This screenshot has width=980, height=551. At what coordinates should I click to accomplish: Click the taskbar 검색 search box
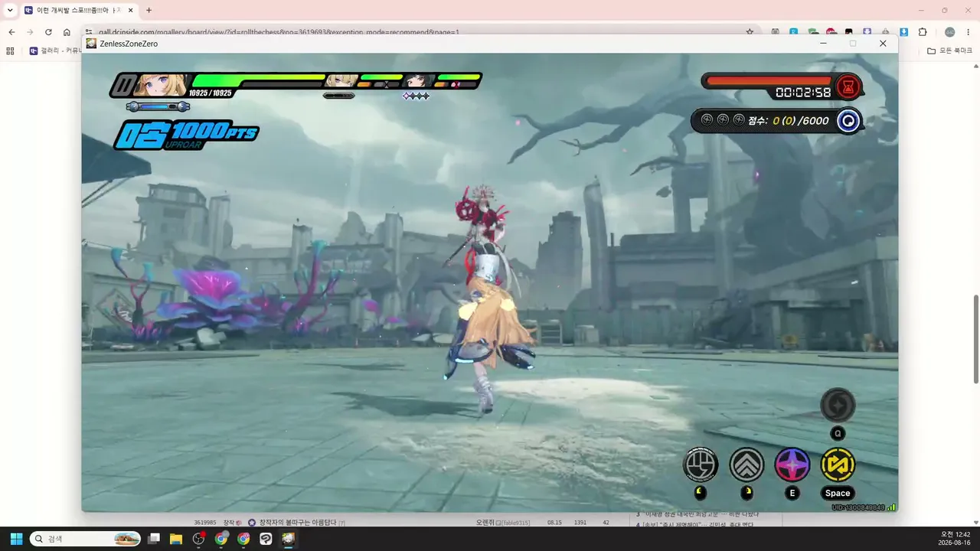pyautogui.click(x=85, y=539)
